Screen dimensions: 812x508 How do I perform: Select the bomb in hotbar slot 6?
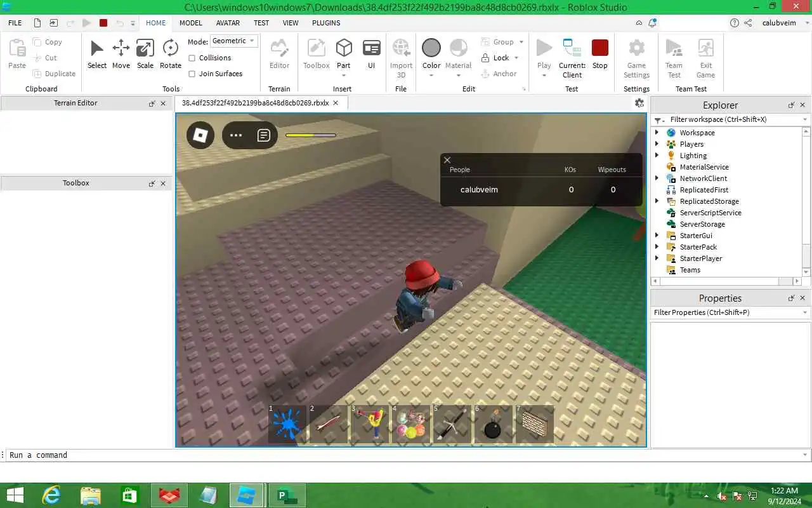tap(494, 424)
